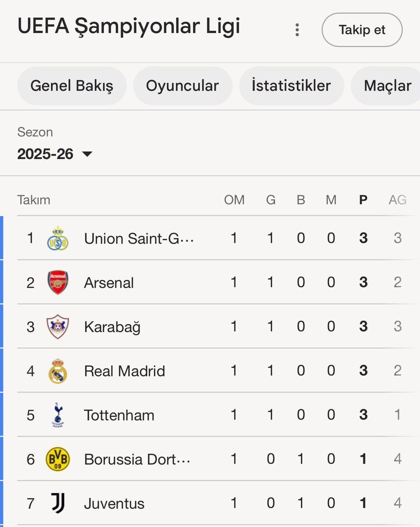Click the Arsenal club crest
Image resolution: width=420 pixels, height=527 pixels.
pos(58,282)
